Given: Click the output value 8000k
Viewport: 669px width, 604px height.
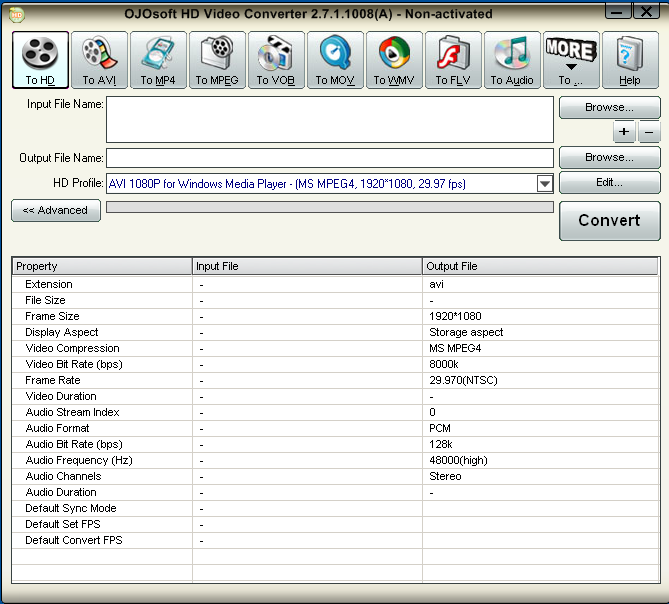Looking at the screenshot, I should 444,364.
